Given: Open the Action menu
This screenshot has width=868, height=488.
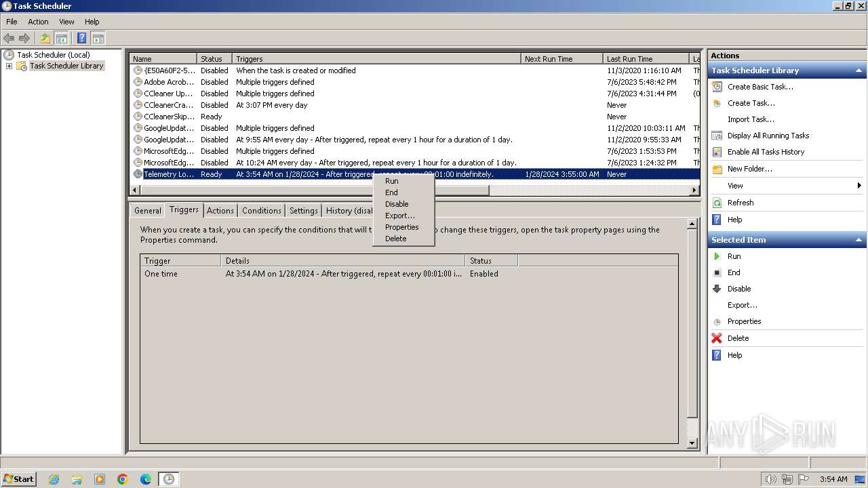Looking at the screenshot, I should pos(38,22).
